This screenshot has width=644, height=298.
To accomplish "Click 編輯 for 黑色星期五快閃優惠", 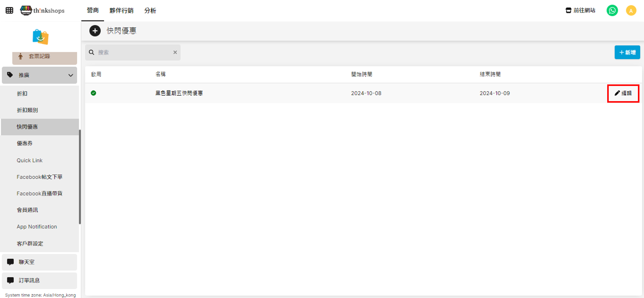I will [623, 93].
